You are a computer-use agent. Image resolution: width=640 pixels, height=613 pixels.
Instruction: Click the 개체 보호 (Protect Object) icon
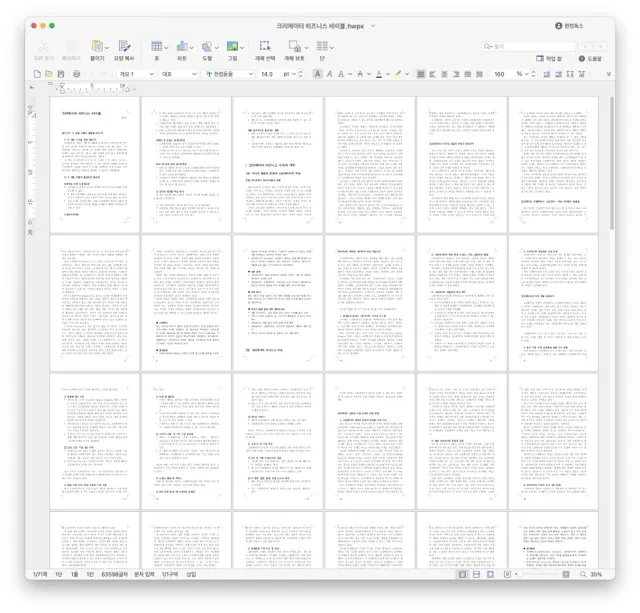(x=294, y=46)
